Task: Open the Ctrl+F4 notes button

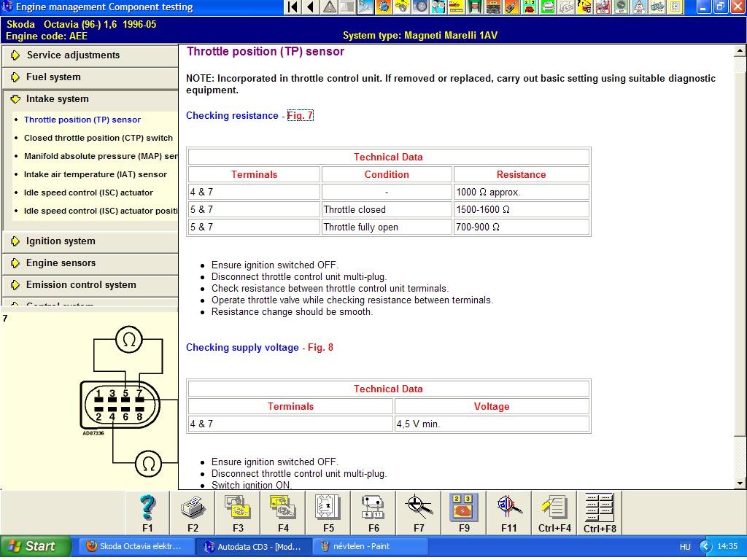Action: click(x=554, y=513)
